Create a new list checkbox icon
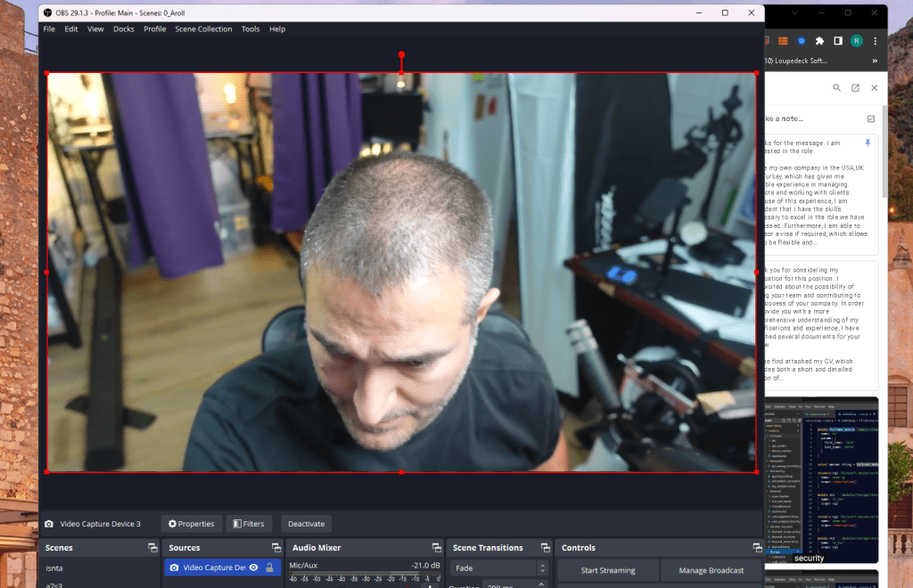Screen dimensions: 913x588 [x=871, y=118]
